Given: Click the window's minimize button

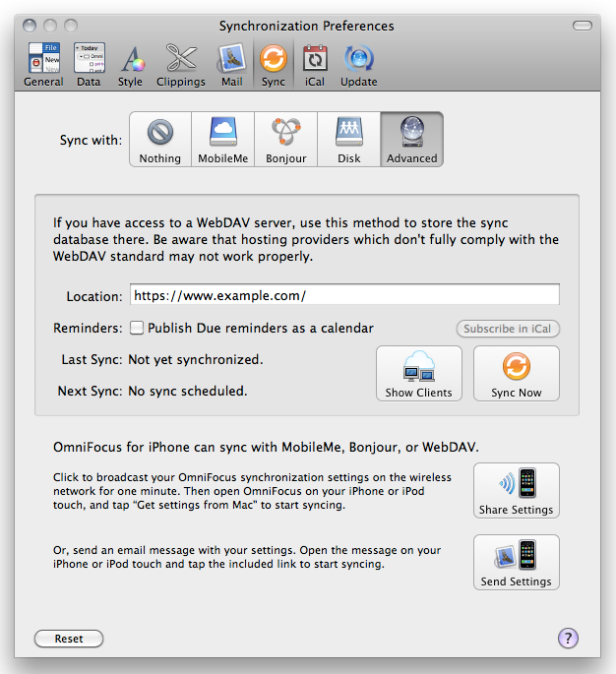Looking at the screenshot, I should 50,26.
